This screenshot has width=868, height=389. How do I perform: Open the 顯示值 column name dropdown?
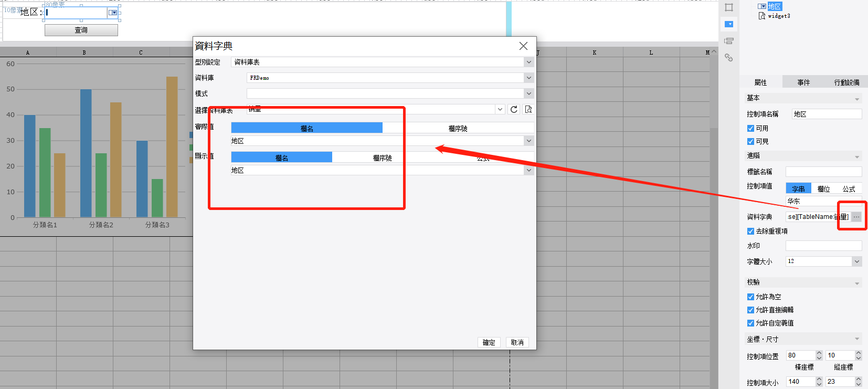click(529, 170)
